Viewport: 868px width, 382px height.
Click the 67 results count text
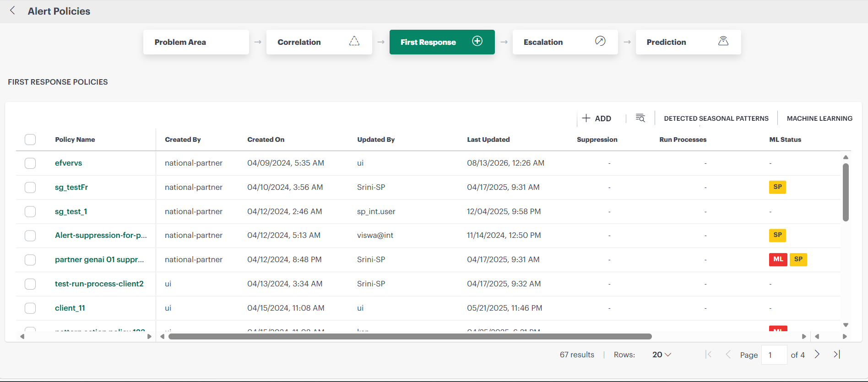[x=577, y=355]
